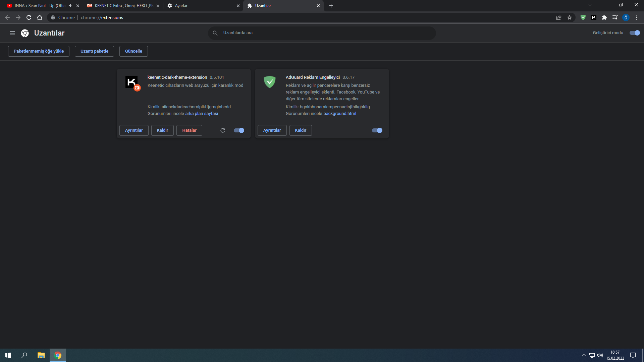
Task: Close the INNA x Sean Paul tab
Action: click(x=78, y=6)
